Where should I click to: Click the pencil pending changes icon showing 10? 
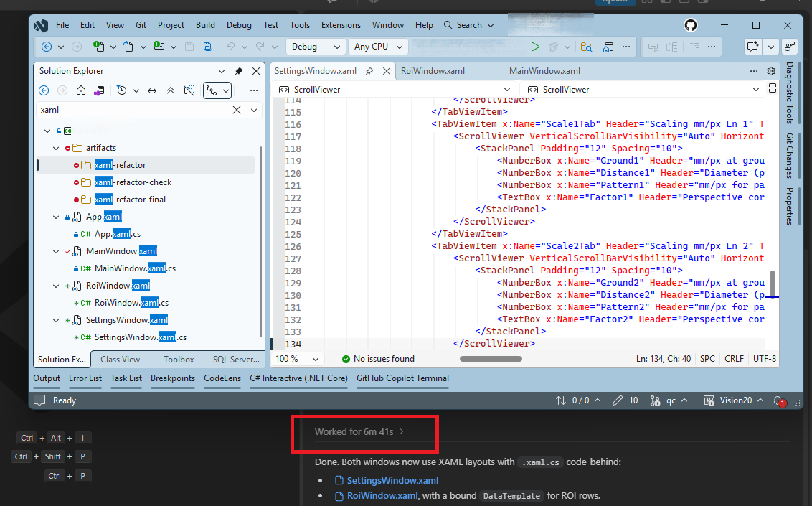tap(618, 400)
